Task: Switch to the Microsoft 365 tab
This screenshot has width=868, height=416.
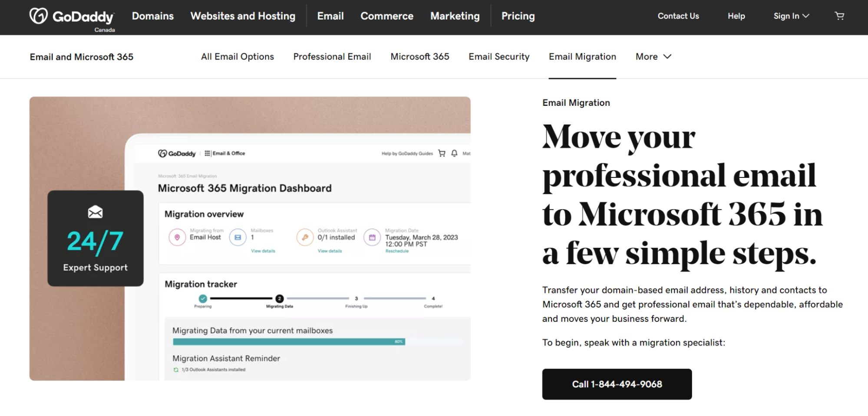Action: coord(419,56)
